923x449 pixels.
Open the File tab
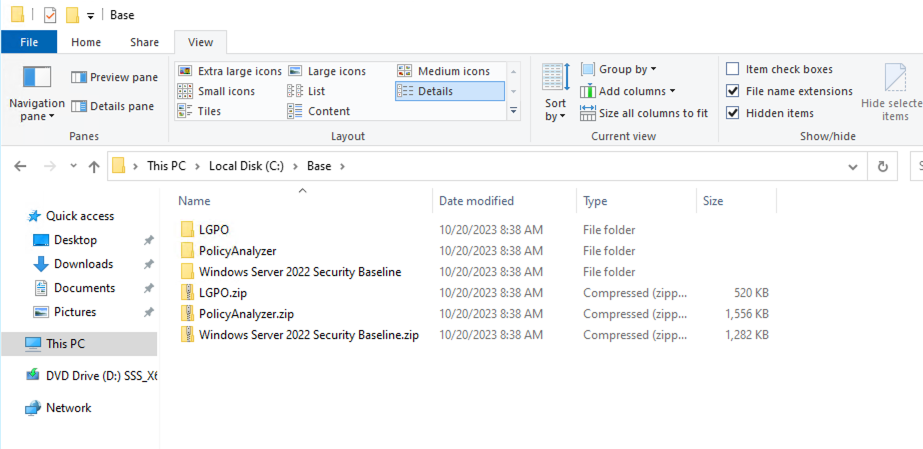pos(29,42)
